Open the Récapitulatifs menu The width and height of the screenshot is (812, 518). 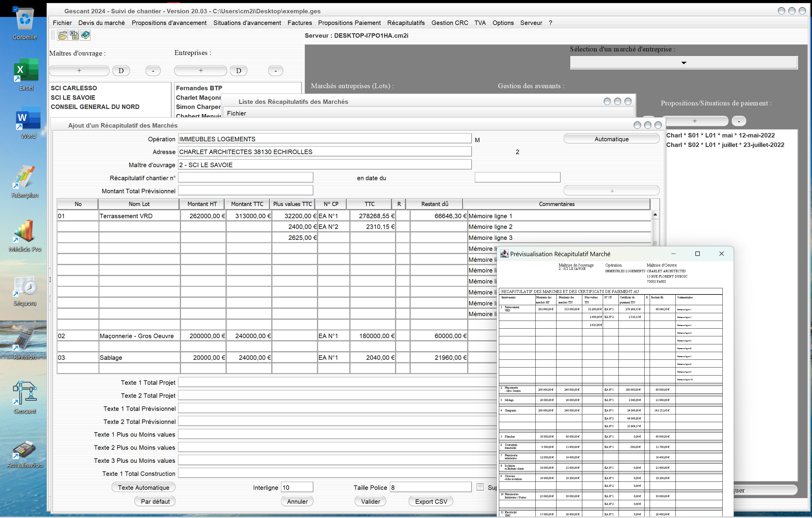[406, 23]
